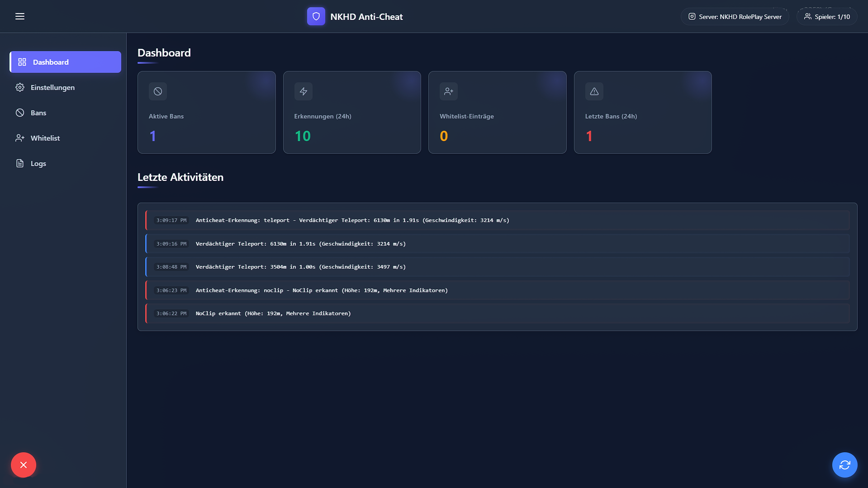Click the gear icon beside Einstellungen
Screen dimensions: 868x488
click(19, 87)
